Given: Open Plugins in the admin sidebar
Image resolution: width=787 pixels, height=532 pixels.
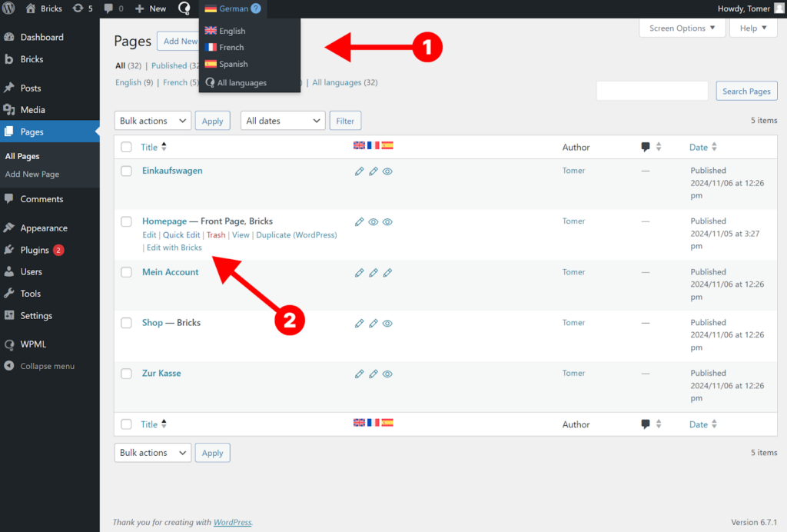Looking at the screenshot, I should pyautogui.click(x=35, y=250).
